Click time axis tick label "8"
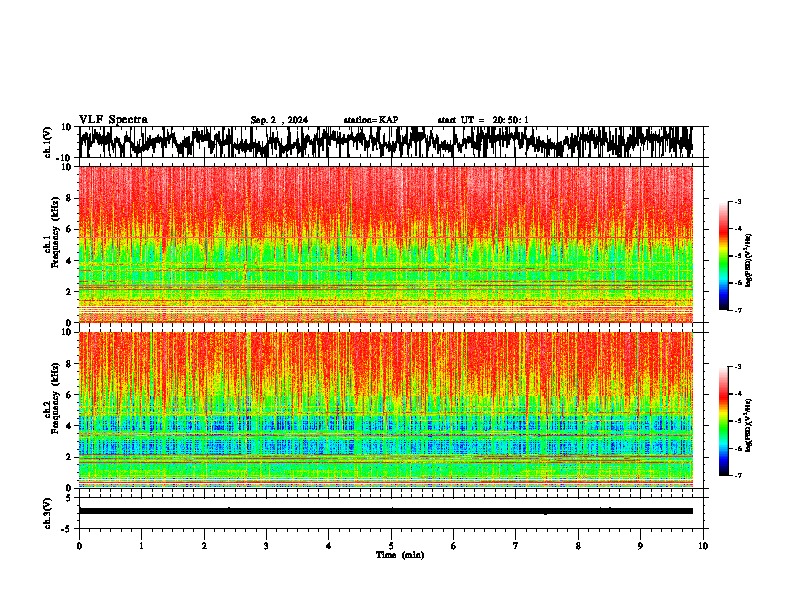This screenshot has height=612, width=792. tap(578, 546)
